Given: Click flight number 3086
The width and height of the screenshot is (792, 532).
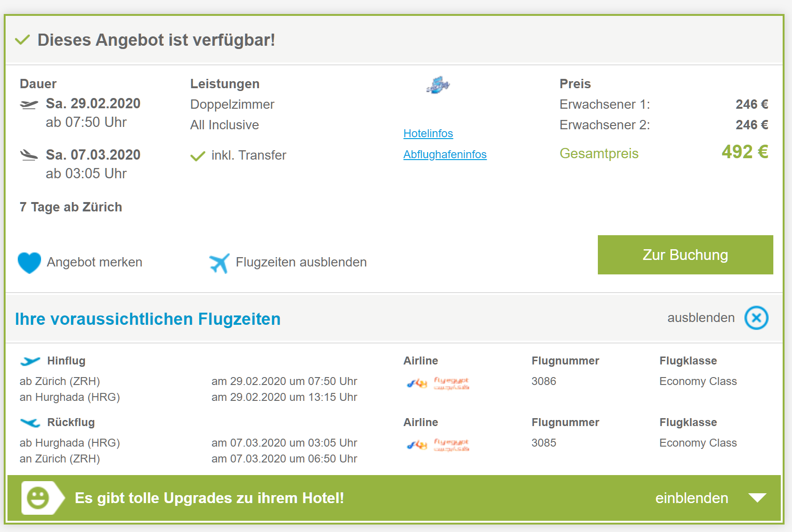Looking at the screenshot, I should (x=544, y=381).
